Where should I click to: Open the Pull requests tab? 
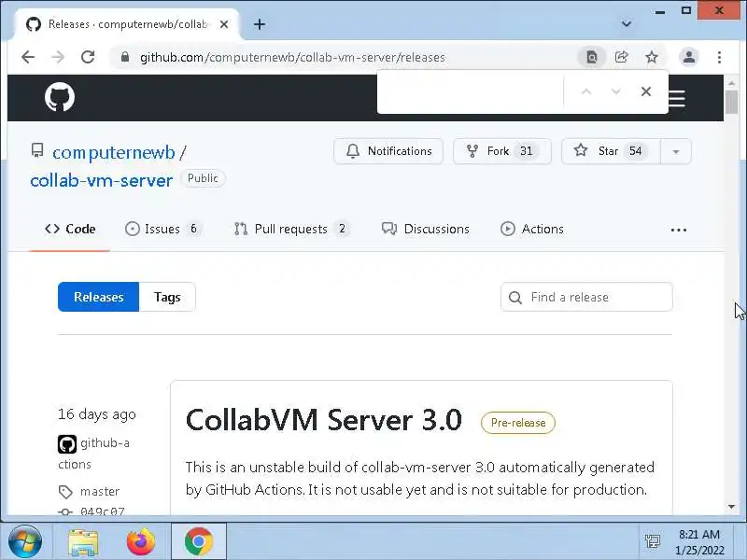click(x=291, y=229)
